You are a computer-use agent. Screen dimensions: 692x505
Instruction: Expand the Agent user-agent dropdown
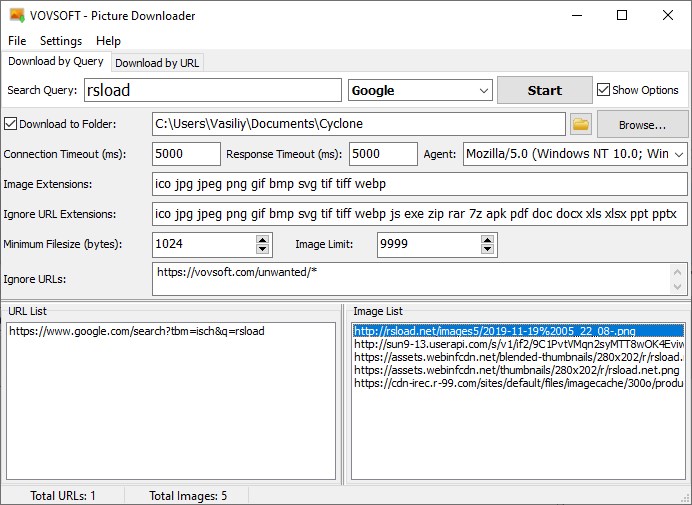[679, 155]
